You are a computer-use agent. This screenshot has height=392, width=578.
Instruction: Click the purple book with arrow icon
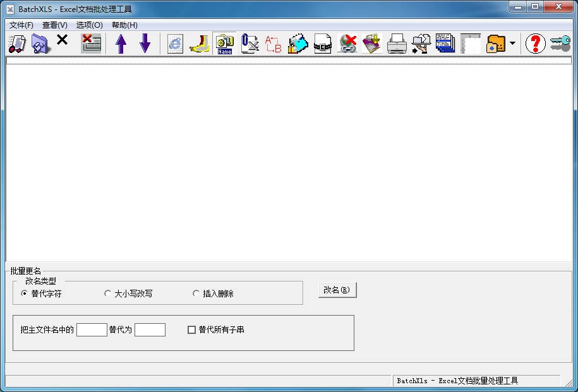(x=371, y=44)
